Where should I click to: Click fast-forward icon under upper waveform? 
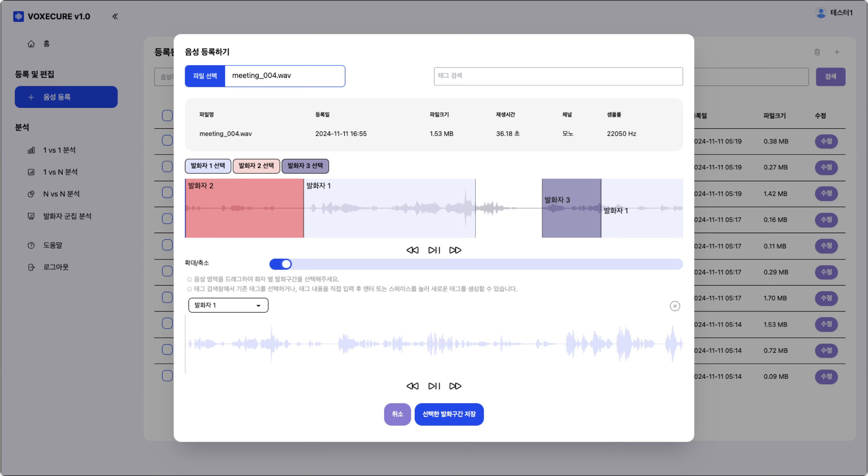(455, 250)
